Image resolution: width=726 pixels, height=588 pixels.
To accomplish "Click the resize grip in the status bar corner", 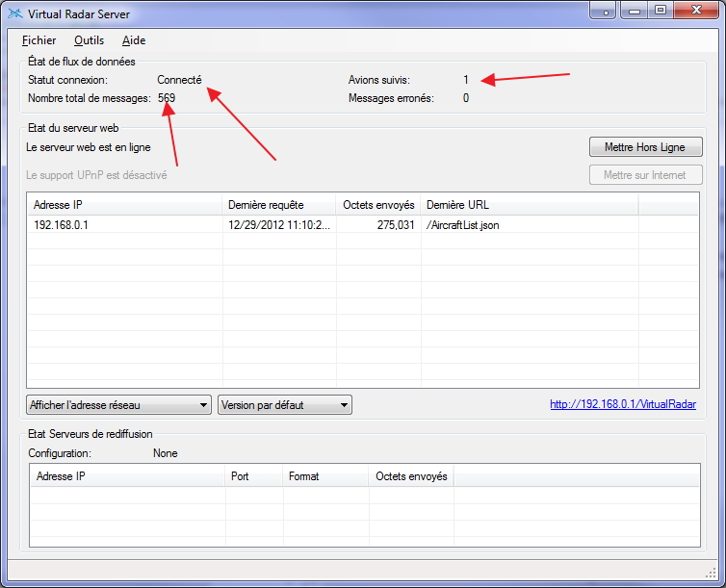I will [x=711, y=573].
